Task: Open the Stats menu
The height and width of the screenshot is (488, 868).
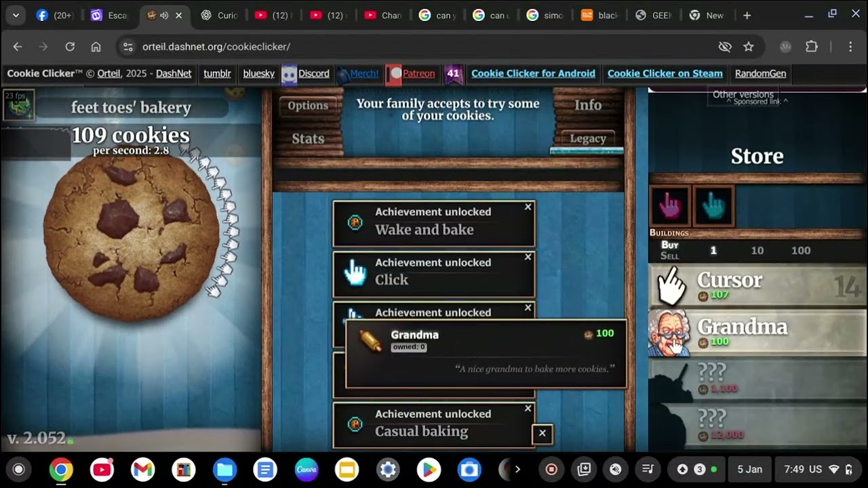Action: point(308,139)
